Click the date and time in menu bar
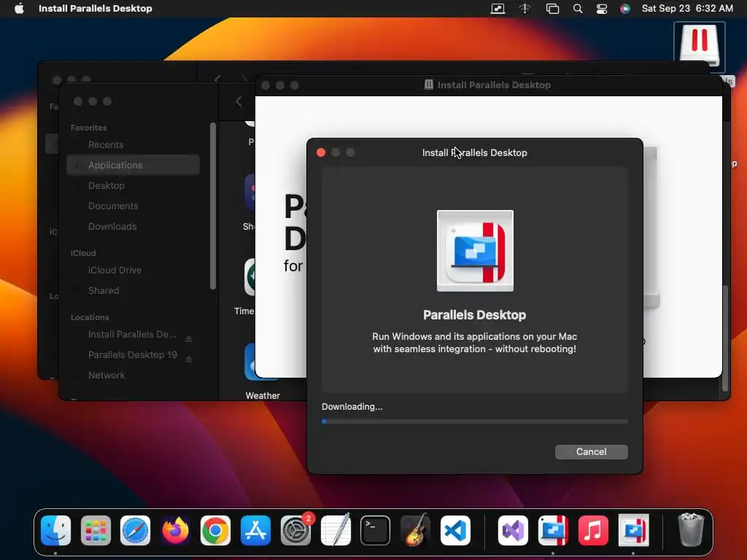Image resolution: width=747 pixels, height=560 pixels. pyautogui.click(x=687, y=9)
